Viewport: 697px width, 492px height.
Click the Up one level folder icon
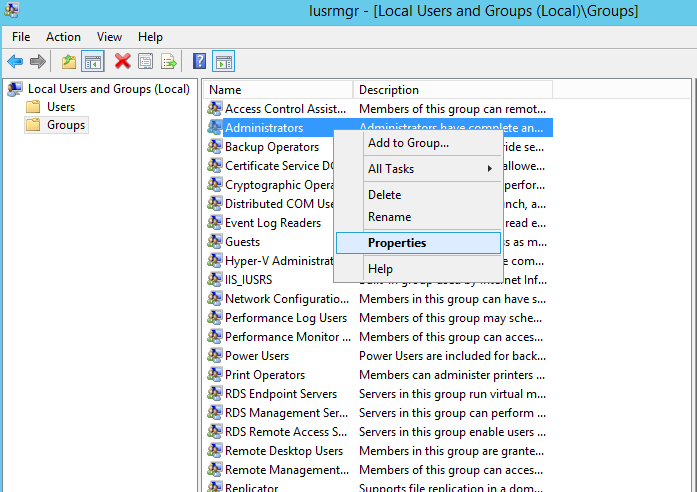[69, 61]
